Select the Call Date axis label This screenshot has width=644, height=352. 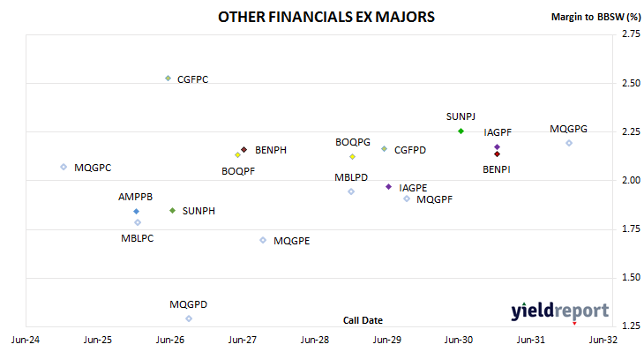click(363, 320)
